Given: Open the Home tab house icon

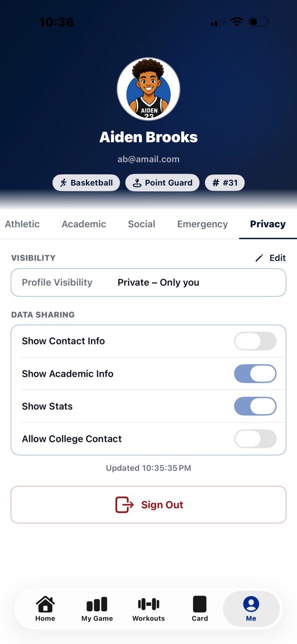Looking at the screenshot, I should pos(45,604).
